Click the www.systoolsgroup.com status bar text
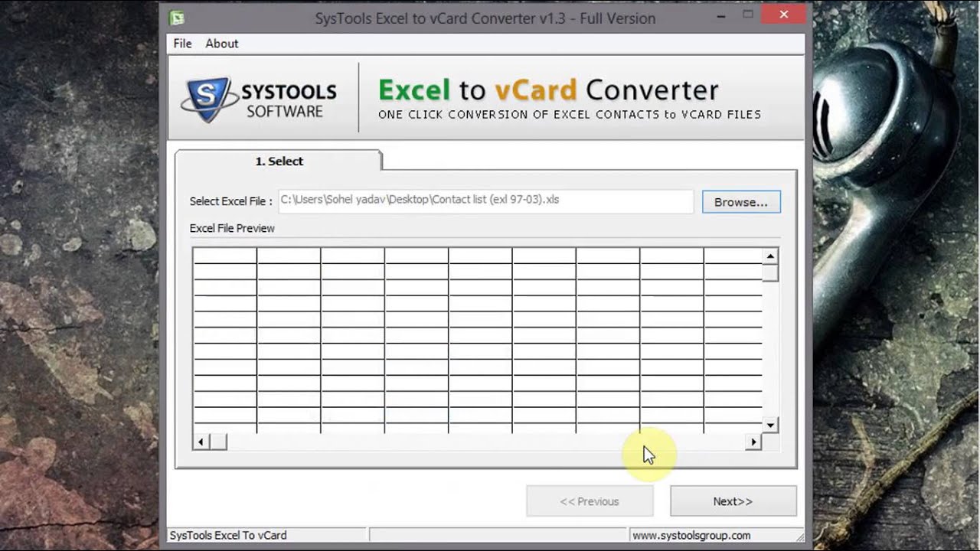The width and height of the screenshot is (980, 551). click(691, 536)
